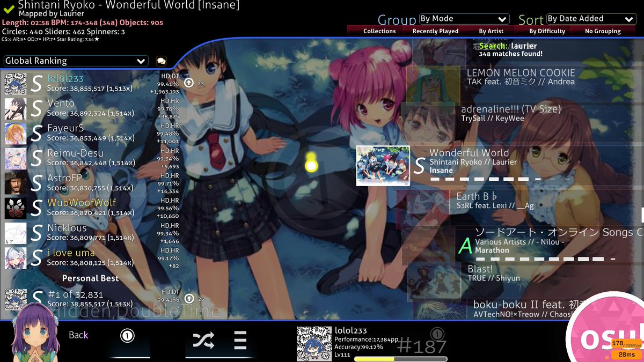Click lolol233's score 38,855,517 at top
644x362 pixels.
(x=90, y=88)
